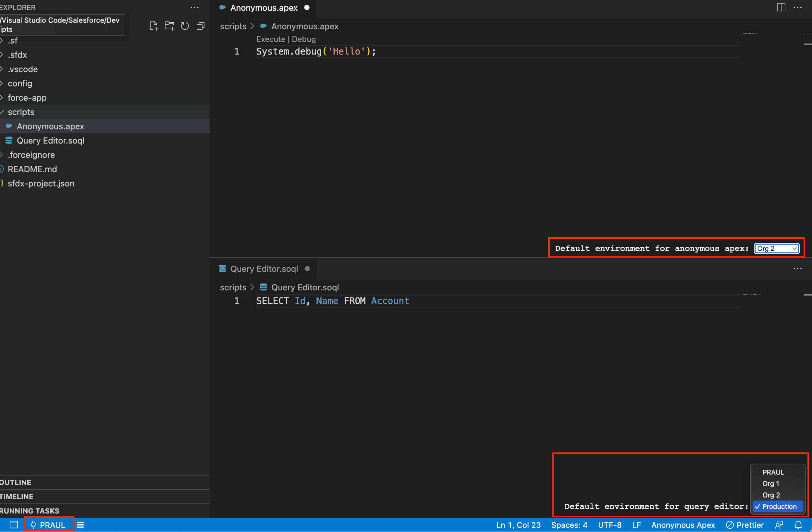The width and height of the screenshot is (812, 532).
Task: Open the editor more actions menu
Action: click(798, 7)
